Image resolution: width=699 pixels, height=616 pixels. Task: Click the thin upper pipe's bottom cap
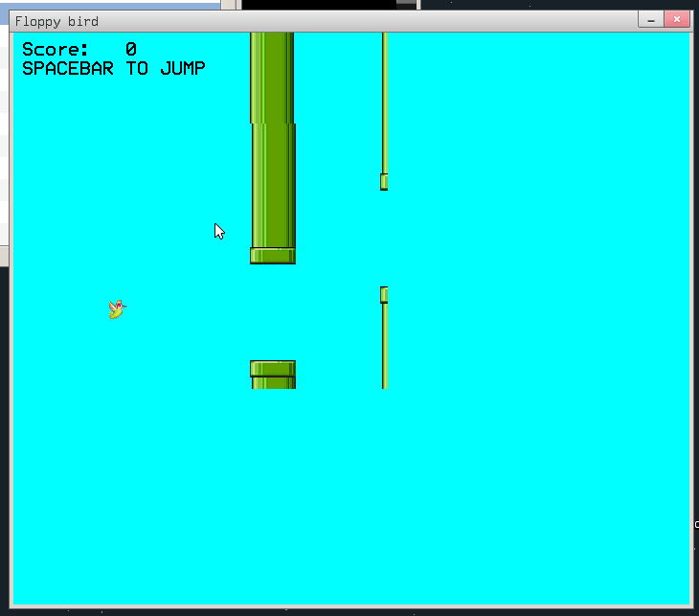(384, 182)
